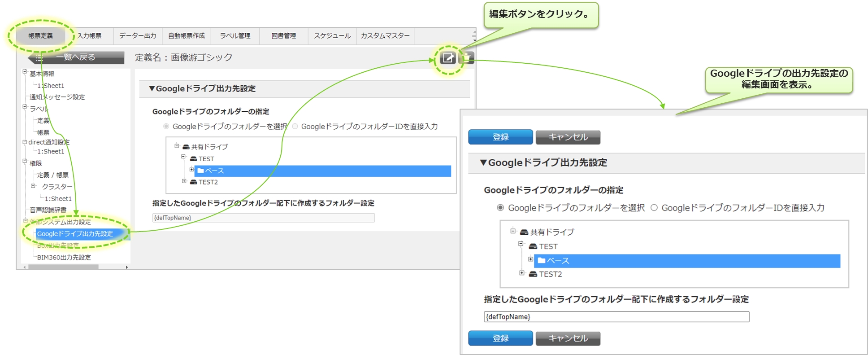868x355 pixels.
Task: Click the trash delete icon beside edit
Action: pyautogui.click(x=467, y=58)
